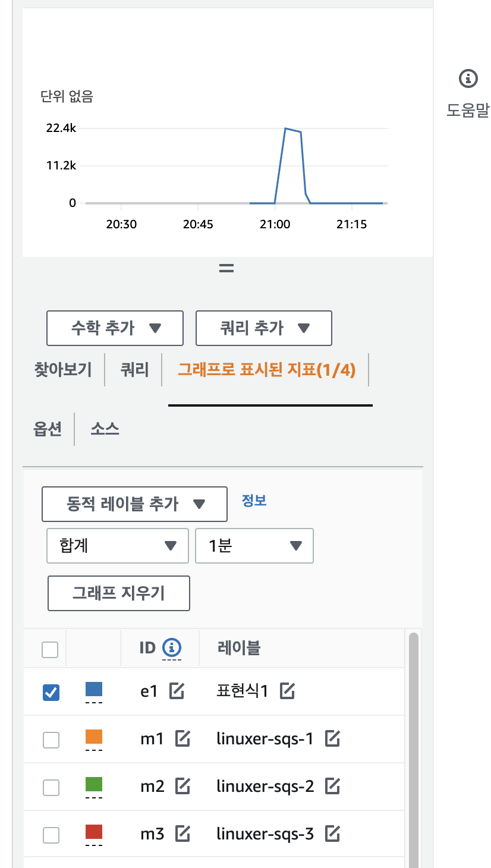Check the select-all header checkbox
The height and width of the screenshot is (868, 491).
tap(50, 649)
